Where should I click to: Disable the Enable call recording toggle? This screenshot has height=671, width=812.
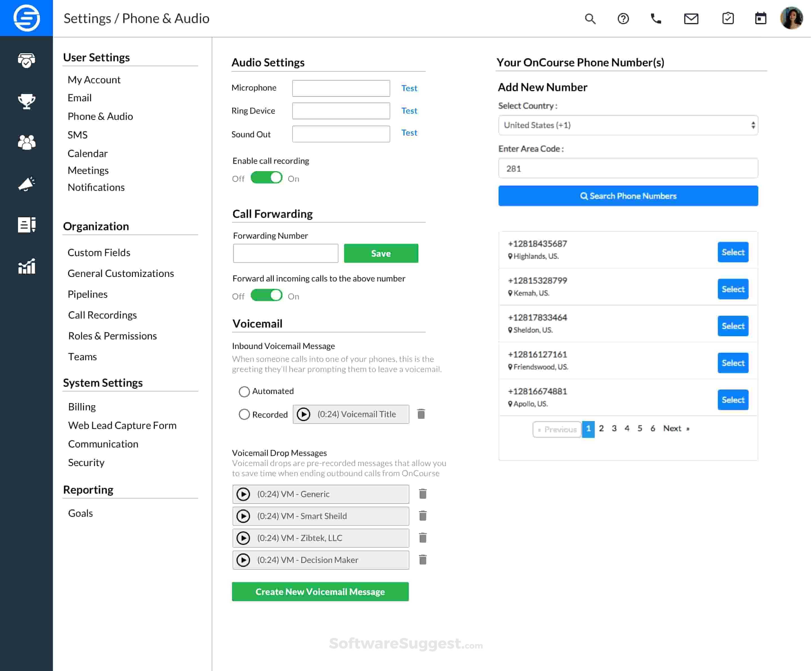point(266,177)
